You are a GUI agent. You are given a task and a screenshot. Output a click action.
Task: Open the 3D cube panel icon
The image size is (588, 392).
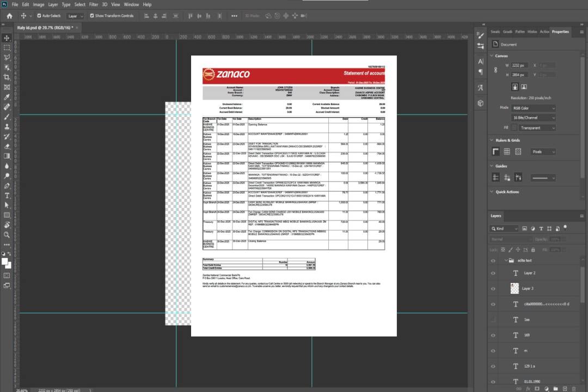tap(480, 103)
